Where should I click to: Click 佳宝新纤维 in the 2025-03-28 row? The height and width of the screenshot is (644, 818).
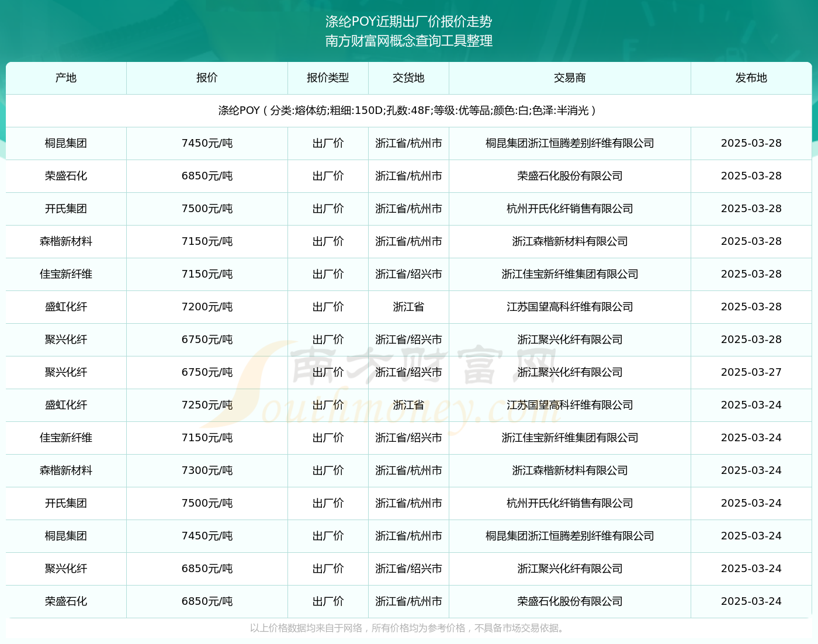66,274
